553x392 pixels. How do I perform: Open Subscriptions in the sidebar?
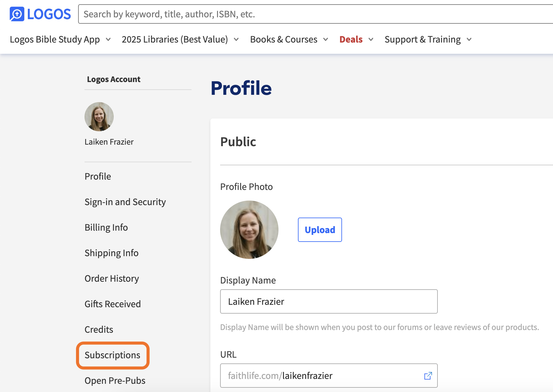[x=112, y=355]
